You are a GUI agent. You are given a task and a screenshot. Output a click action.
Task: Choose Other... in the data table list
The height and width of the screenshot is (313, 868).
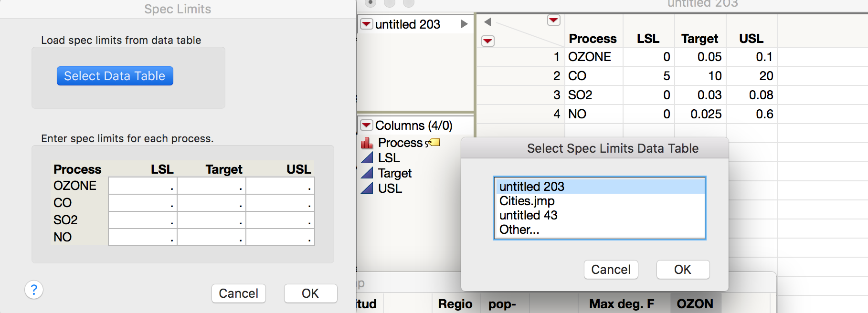pos(519,230)
